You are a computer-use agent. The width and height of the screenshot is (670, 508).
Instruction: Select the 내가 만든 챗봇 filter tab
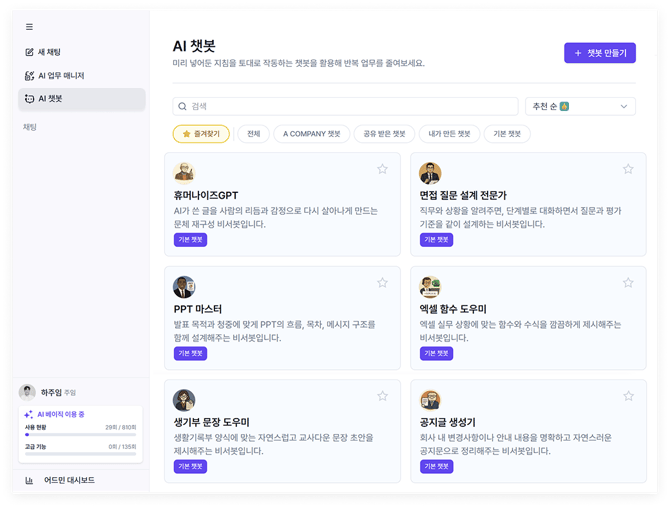[450, 134]
